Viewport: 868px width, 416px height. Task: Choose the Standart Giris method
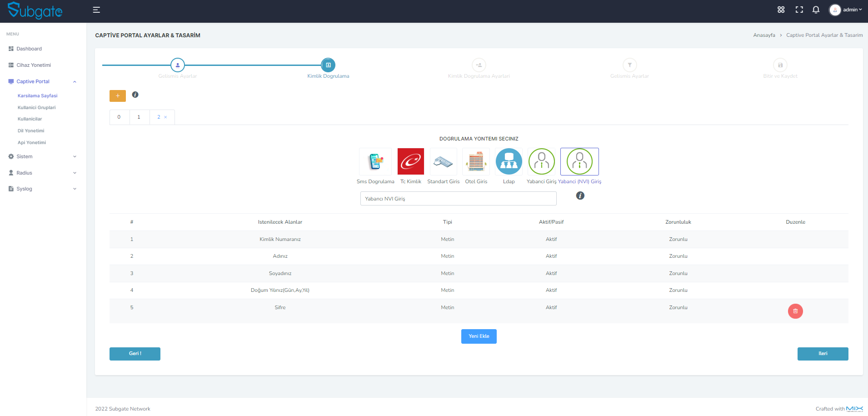tap(443, 161)
